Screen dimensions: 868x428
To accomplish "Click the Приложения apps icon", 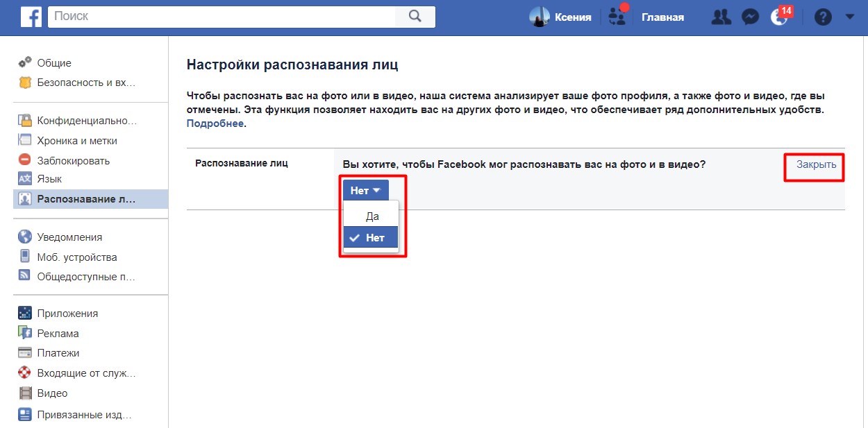I will [25, 313].
